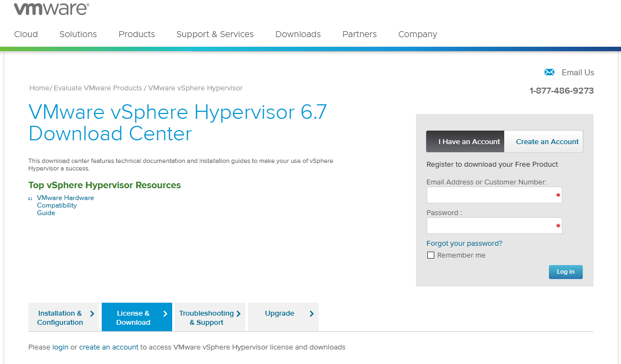Click the Email Us link text

click(578, 73)
